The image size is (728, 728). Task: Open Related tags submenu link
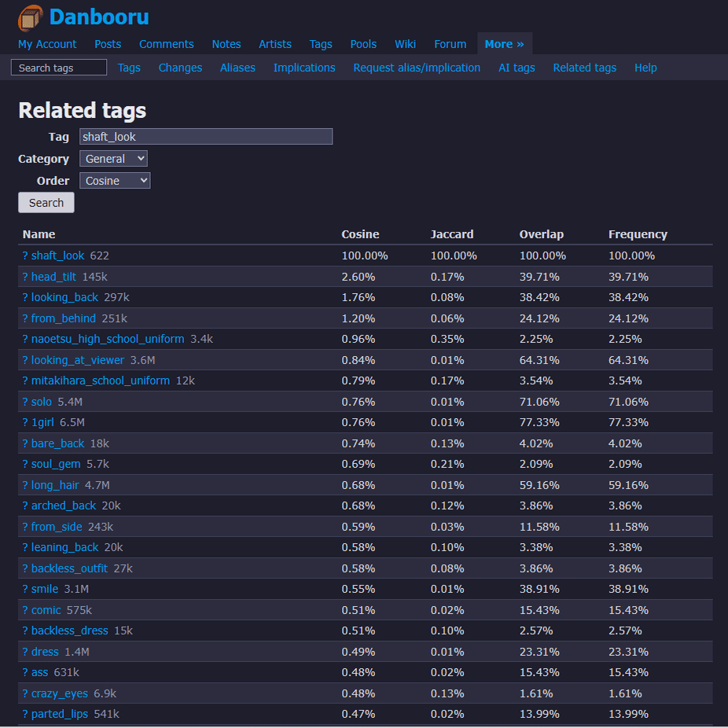pos(585,68)
